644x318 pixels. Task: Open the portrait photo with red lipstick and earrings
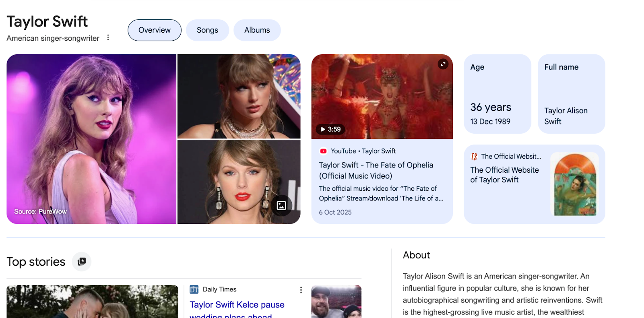point(239,182)
